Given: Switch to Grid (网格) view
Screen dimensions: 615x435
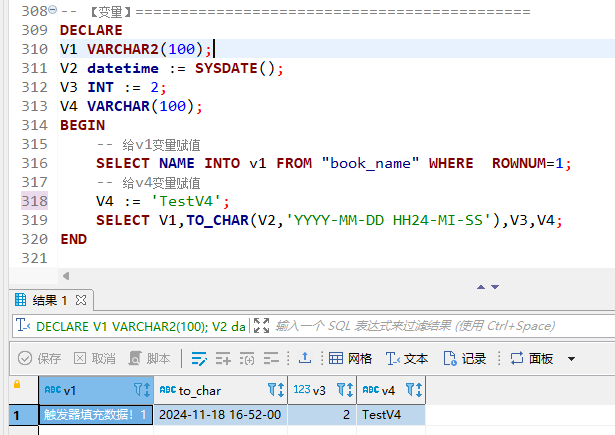Looking at the screenshot, I should tap(351, 358).
